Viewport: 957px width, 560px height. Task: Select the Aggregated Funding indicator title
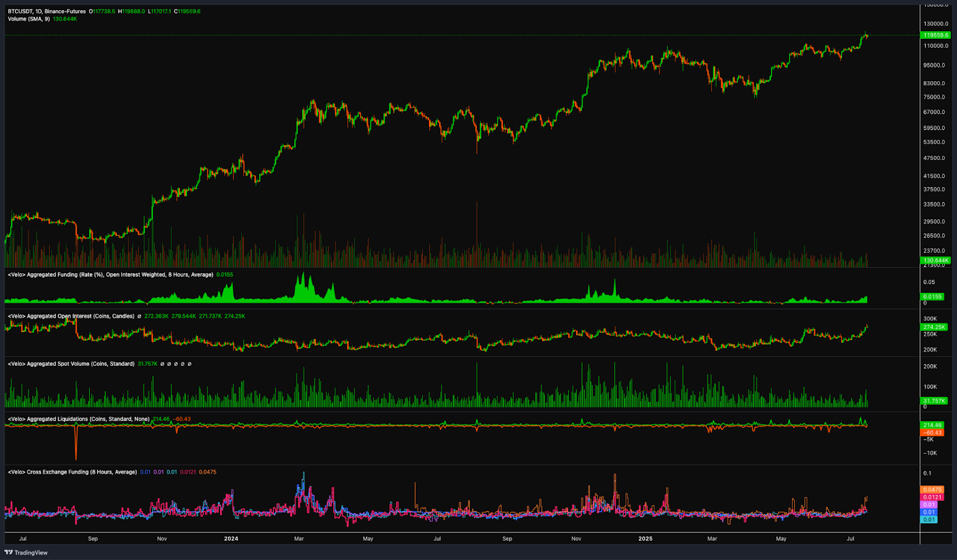point(111,275)
